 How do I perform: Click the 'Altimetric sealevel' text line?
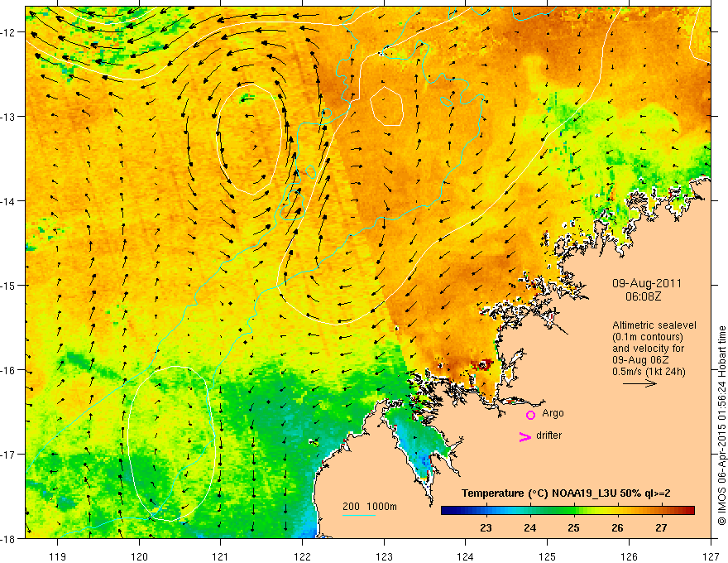[654, 325]
